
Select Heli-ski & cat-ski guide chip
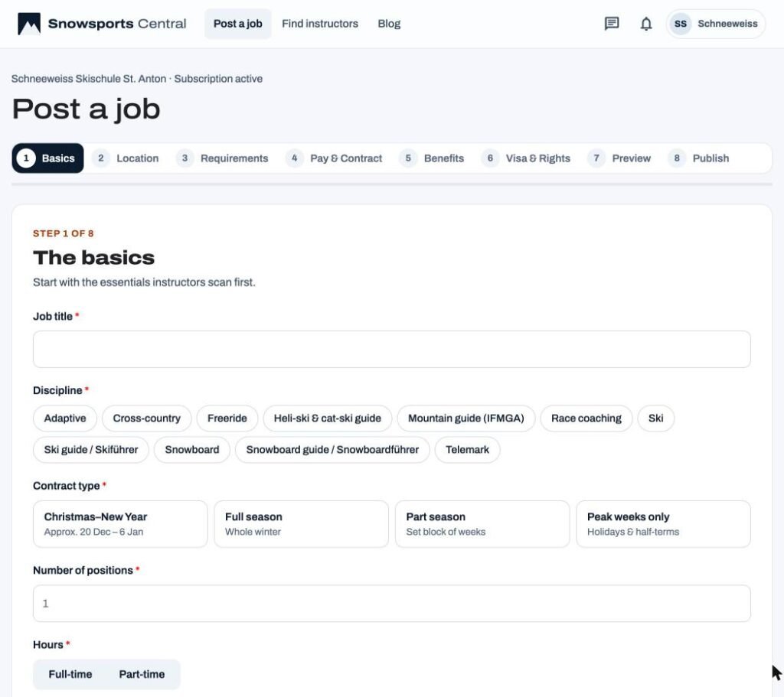pos(328,419)
